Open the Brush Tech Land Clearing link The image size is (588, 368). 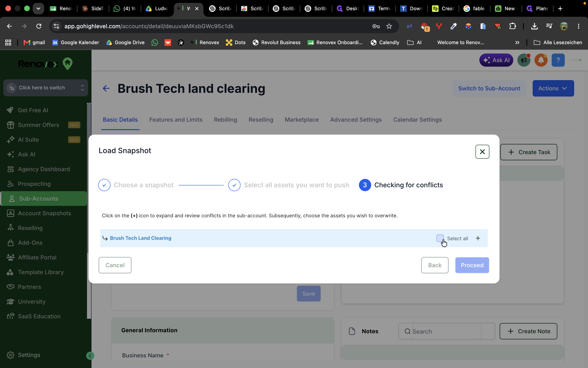140,238
